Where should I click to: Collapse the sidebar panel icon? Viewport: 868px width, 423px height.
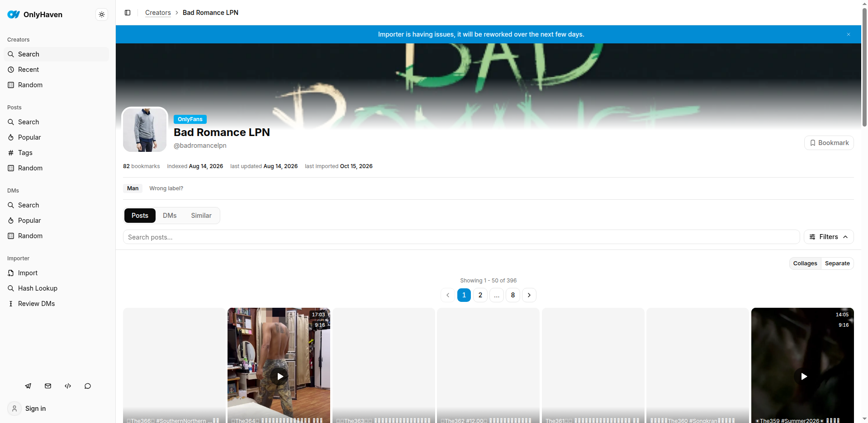[128, 13]
